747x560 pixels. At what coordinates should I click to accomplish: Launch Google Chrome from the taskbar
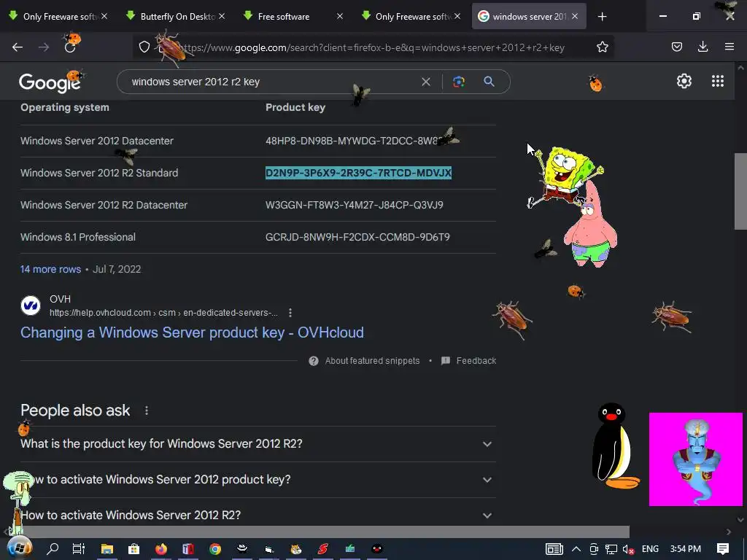(215, 548)
